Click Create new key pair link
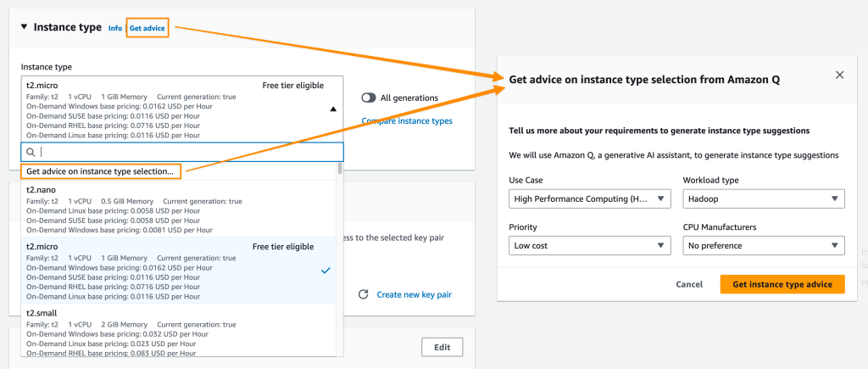The height and width of the screenshot is (369, 868). click(414, 294)
